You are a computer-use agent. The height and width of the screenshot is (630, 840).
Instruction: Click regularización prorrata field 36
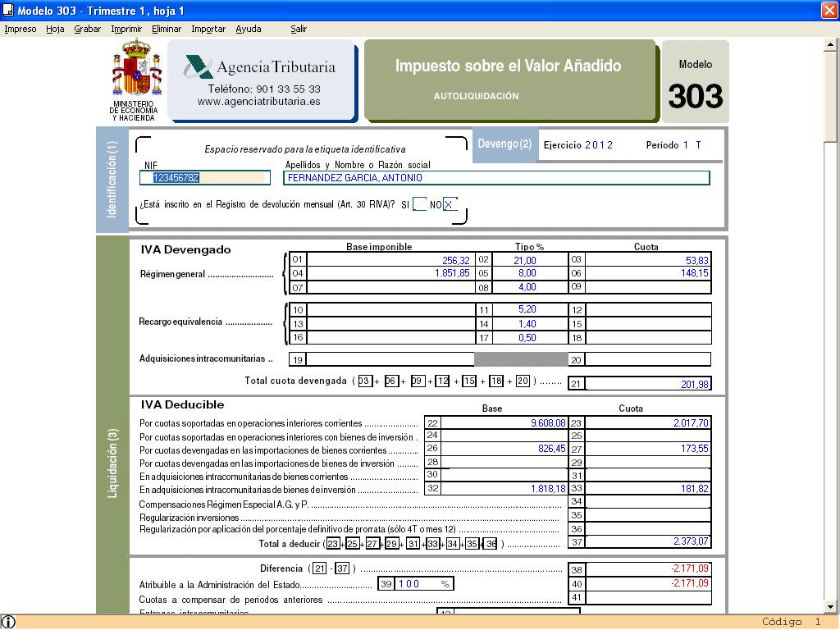click(x=648, y=529)
